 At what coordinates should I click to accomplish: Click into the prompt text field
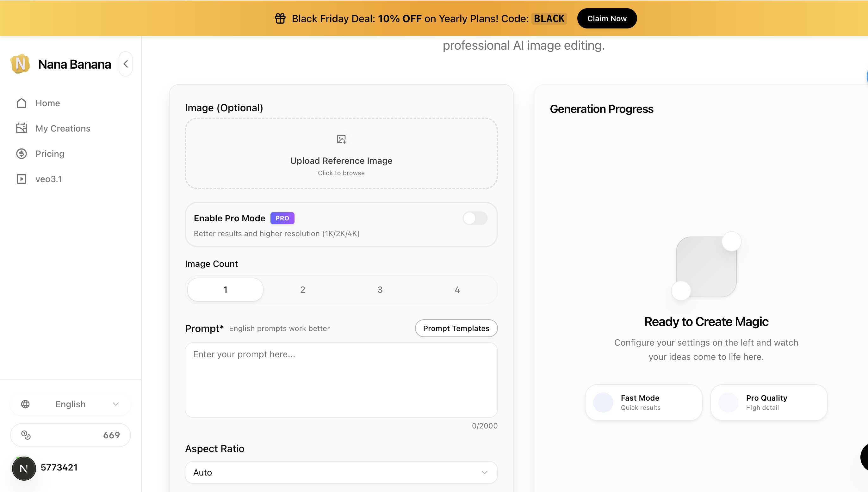pos(341,380)
